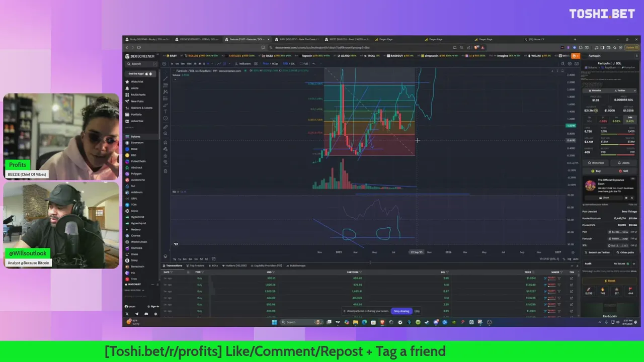Click the Watchlist button in the token panel
644x362 pixels.
(x=595, y=163)
